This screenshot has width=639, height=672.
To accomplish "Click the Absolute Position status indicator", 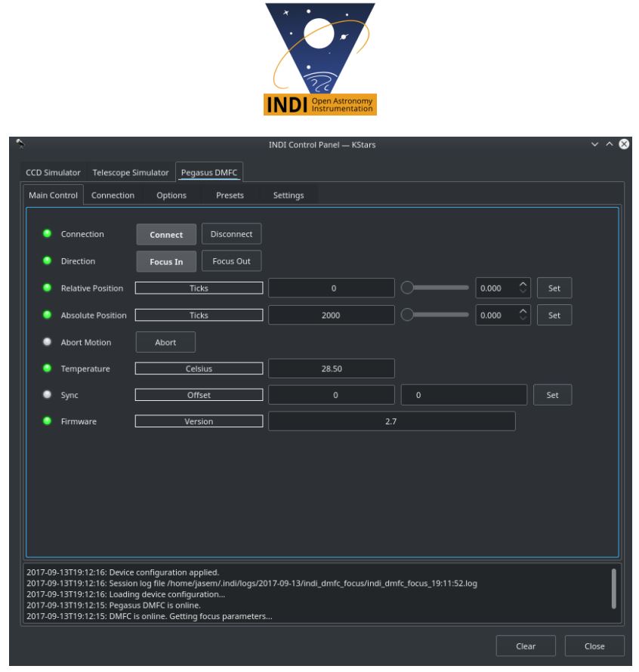I will 47,315.
